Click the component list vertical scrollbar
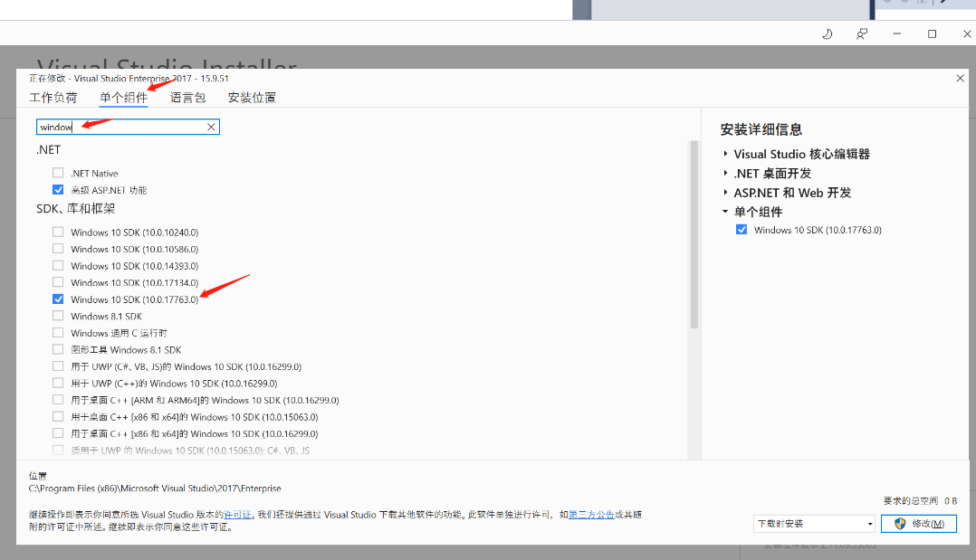 [x=694, y=234]
